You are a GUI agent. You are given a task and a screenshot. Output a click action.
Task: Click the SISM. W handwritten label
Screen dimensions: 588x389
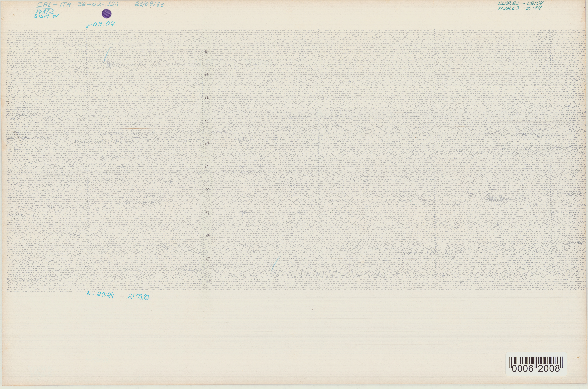[47, 16]
